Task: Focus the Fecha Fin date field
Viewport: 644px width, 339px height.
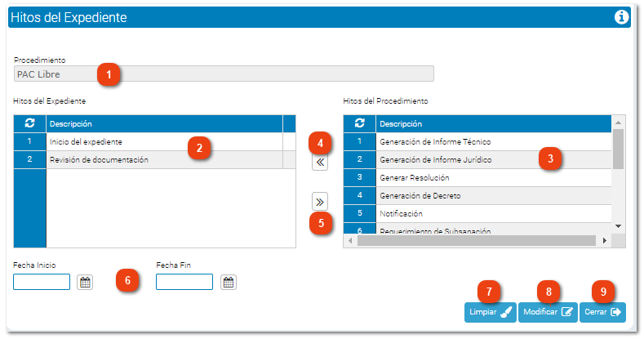Action: coord(184,282)
